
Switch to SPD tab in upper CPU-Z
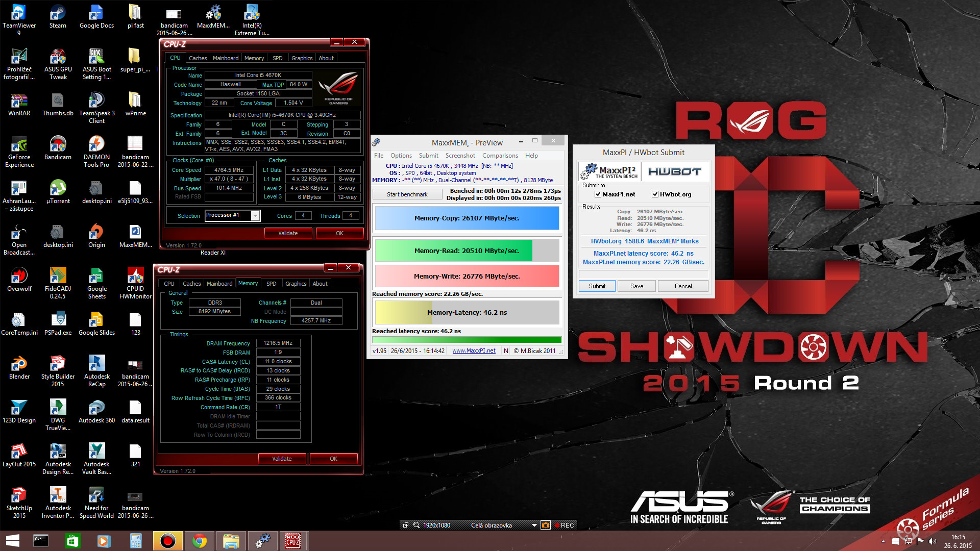277,58
